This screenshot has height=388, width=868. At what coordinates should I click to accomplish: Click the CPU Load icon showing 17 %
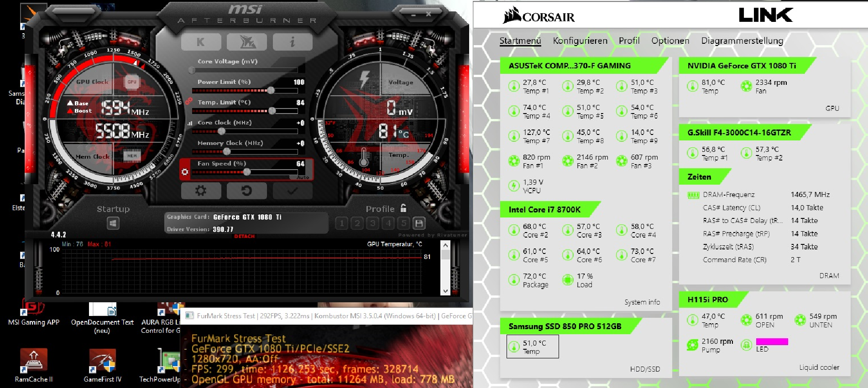pos(568,280)
